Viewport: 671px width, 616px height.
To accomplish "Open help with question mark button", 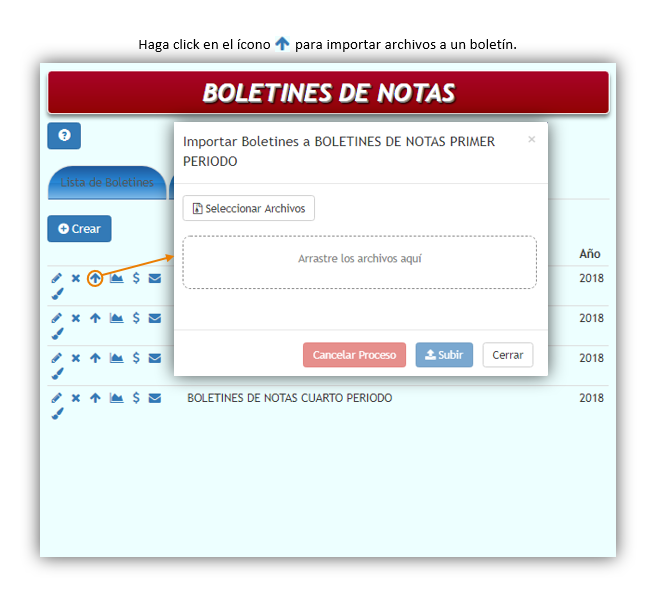I will (x=64, y=136).
